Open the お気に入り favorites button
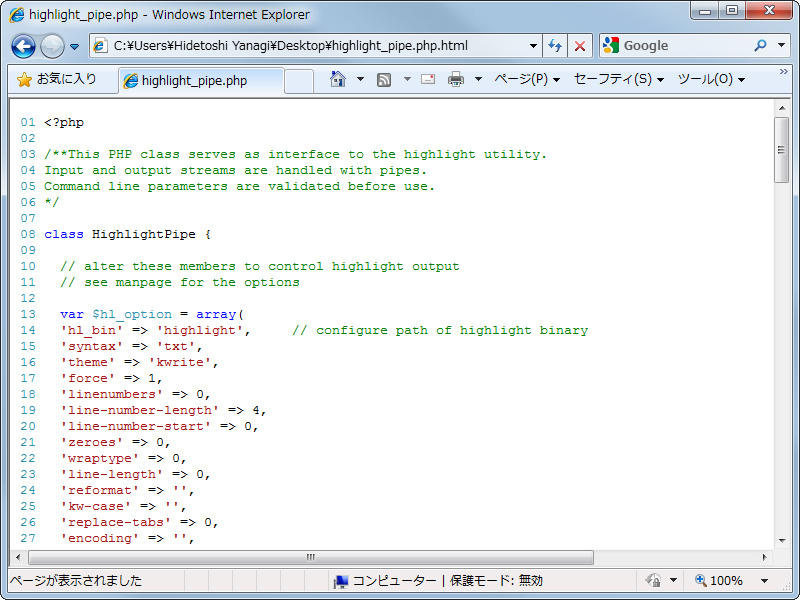The width and height of the screenshot is (800, 600). click(57, 80)
